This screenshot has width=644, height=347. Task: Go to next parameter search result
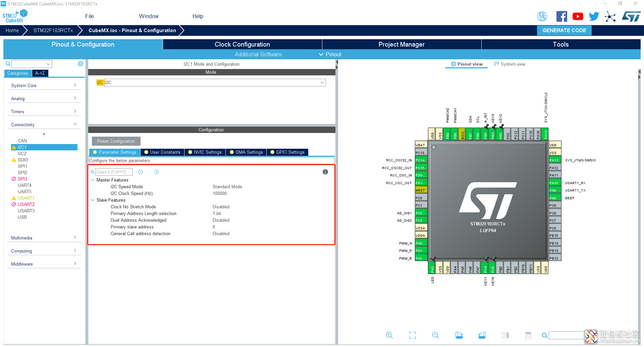click(157, 172)
